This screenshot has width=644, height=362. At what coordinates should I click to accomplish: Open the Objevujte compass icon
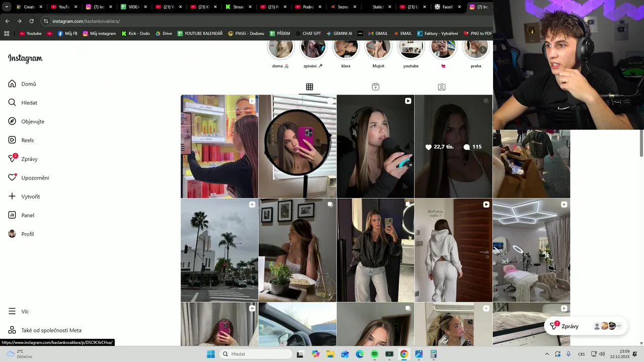[12, 121]
